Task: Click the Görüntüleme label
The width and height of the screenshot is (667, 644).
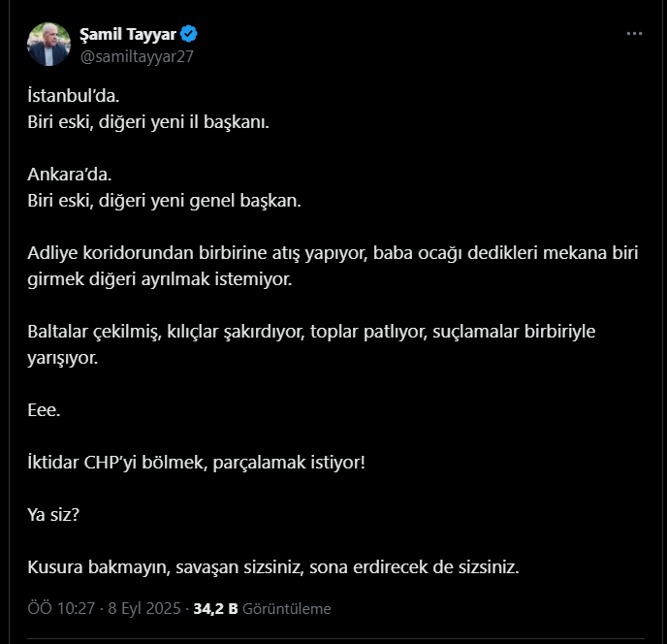Action: (x=287, y=609)
